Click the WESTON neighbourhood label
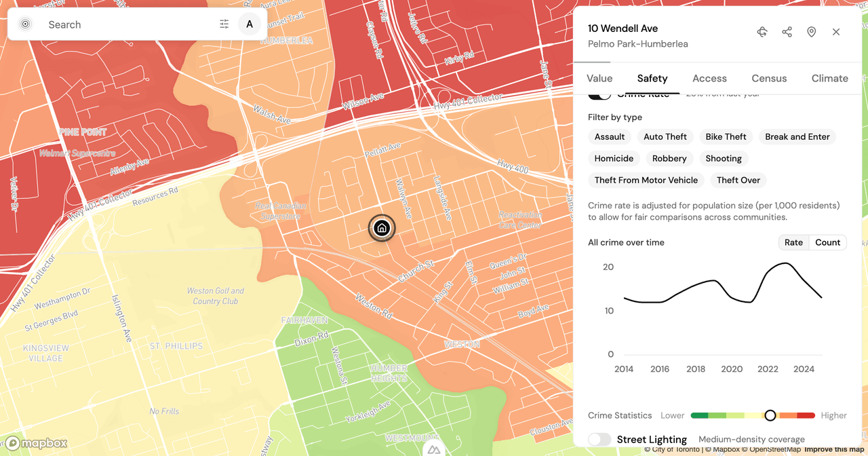This screenshot has width=868, height=456. pos(462,345)
